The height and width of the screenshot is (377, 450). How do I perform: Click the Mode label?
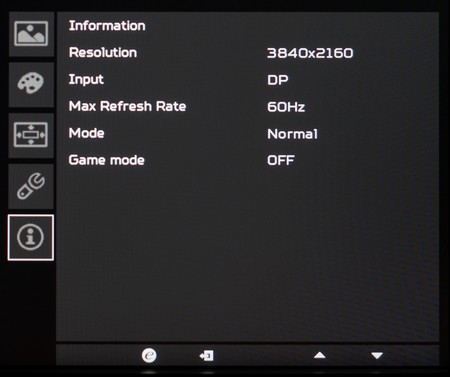[86, 133]
